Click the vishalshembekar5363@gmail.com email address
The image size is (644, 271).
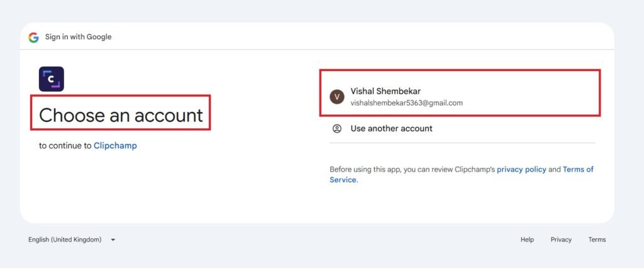click(406, 102)
